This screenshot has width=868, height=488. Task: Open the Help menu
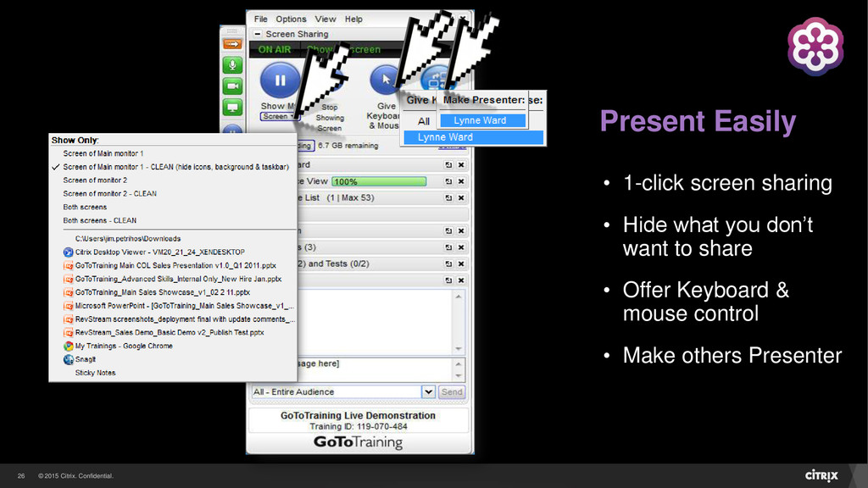353,19
